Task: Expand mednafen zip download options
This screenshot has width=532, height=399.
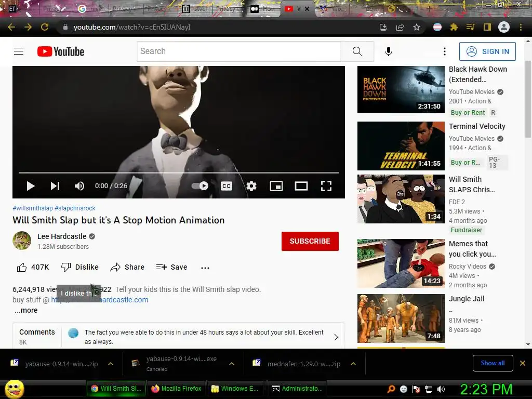Action: [x=353, y=364]
